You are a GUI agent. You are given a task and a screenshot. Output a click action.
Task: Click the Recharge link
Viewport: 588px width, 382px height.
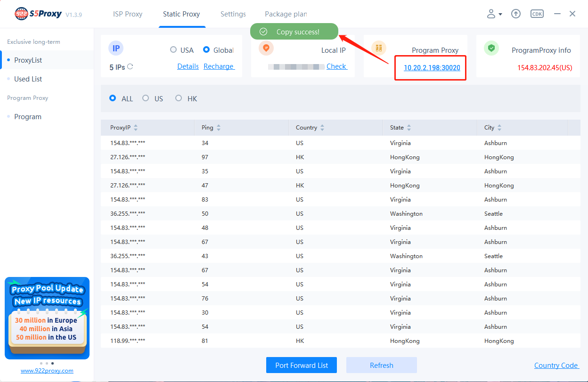[x=219, y=66]
